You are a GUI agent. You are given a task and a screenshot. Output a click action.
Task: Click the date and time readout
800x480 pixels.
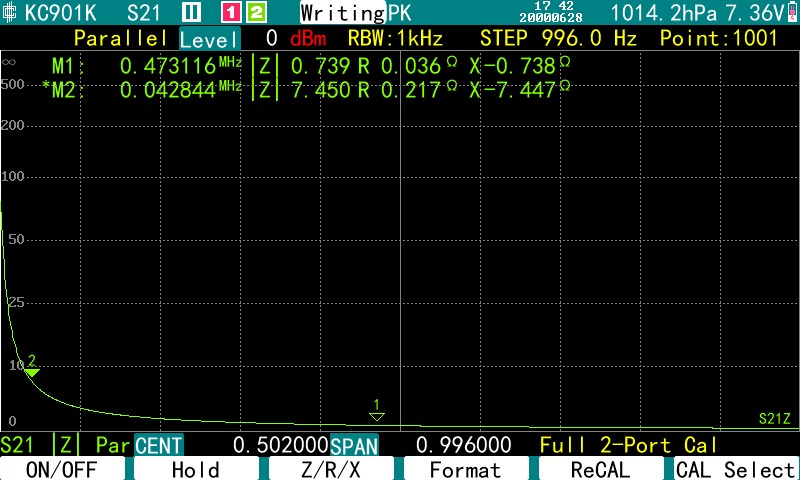point(551,12)
